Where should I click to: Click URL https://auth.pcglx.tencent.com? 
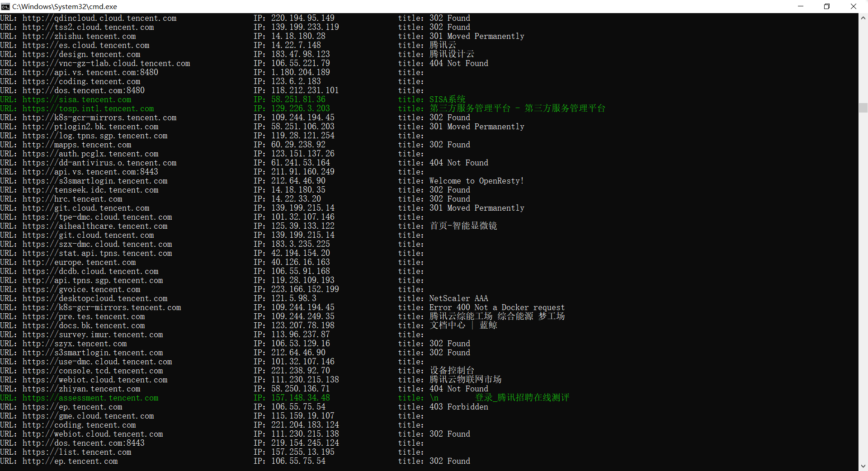coord(90,154)
